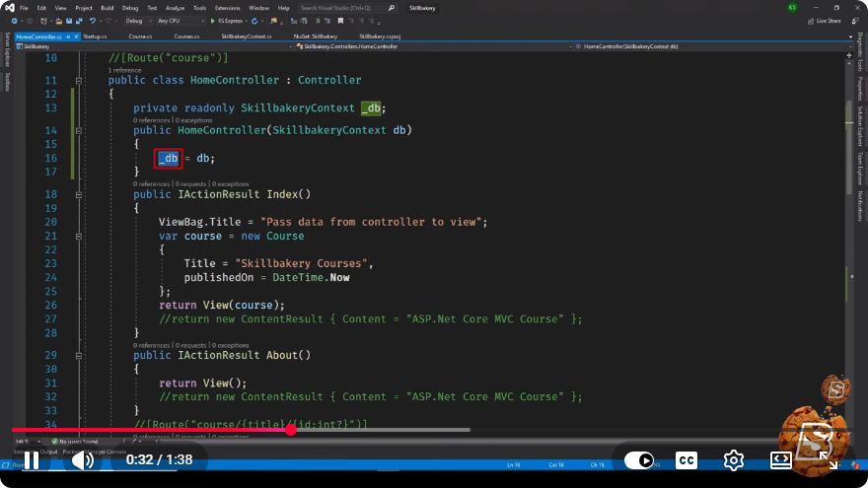
Task: Open the Any CPU platform dropdown
Action: tap(181, 21)
